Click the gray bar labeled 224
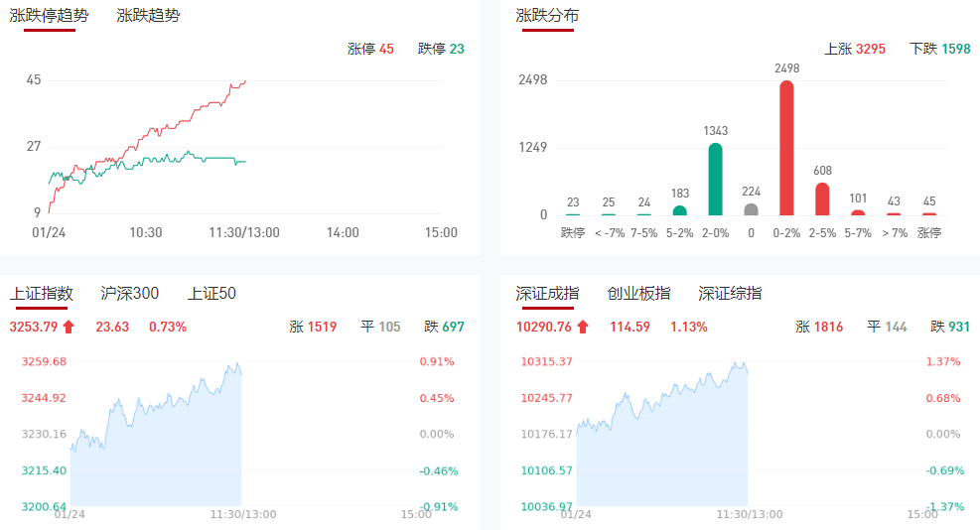Image resolution: width=980 pixels, height=530 pixels. click(751, 209)
